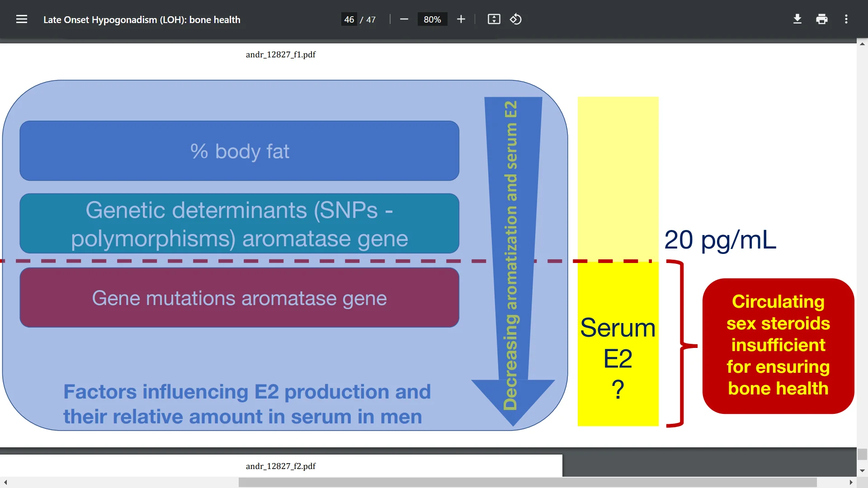Click the 'Gene mutations aromatase gene' box
Image resolution: width=868 pixels, height=488 pixels.
239,298
